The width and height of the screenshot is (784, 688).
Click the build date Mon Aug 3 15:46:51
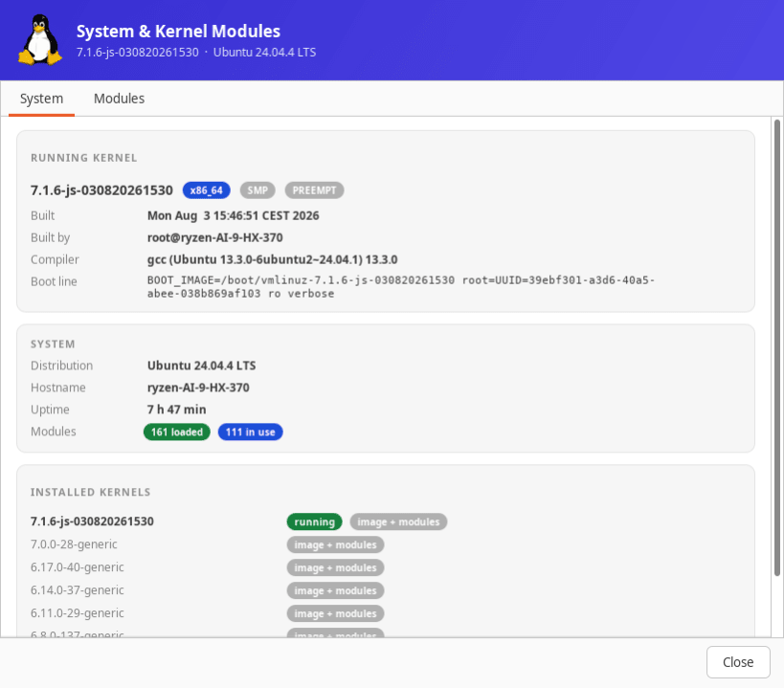tap(233, 216)
